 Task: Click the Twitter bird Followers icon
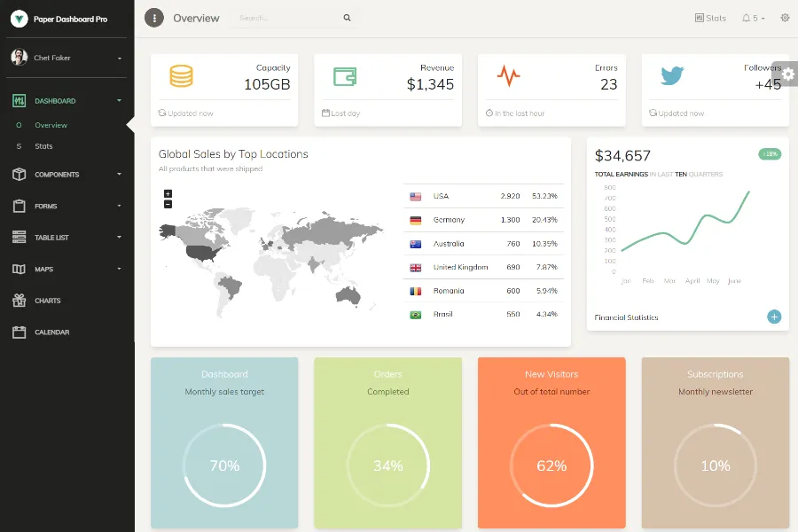click(672, 76)
